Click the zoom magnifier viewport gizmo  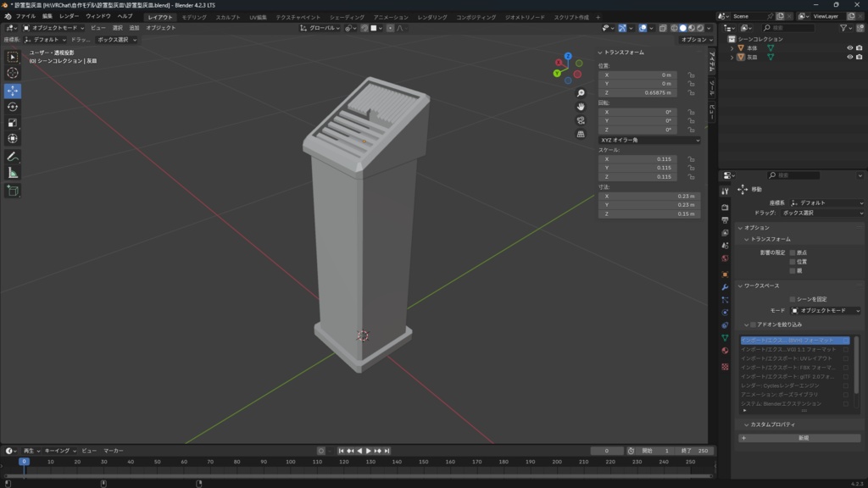tap(581, 93)
